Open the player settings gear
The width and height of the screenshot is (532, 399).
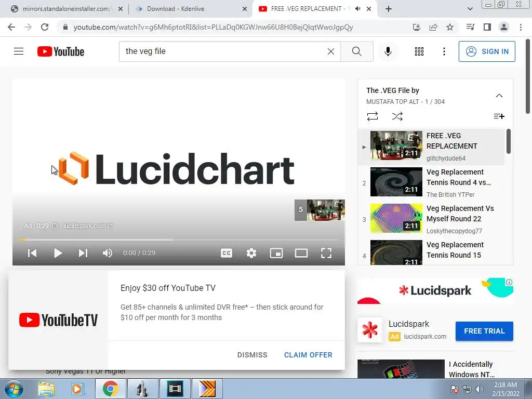[x=251, y=253]
